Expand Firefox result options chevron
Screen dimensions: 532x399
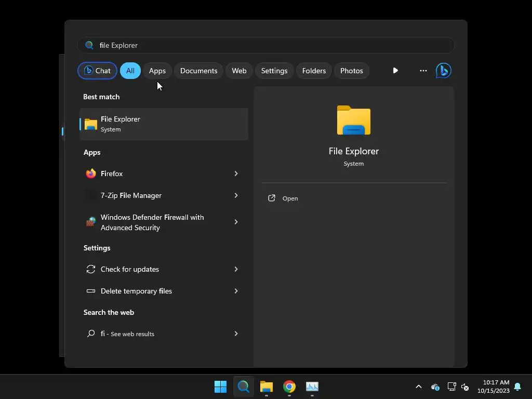coord(236,174)
